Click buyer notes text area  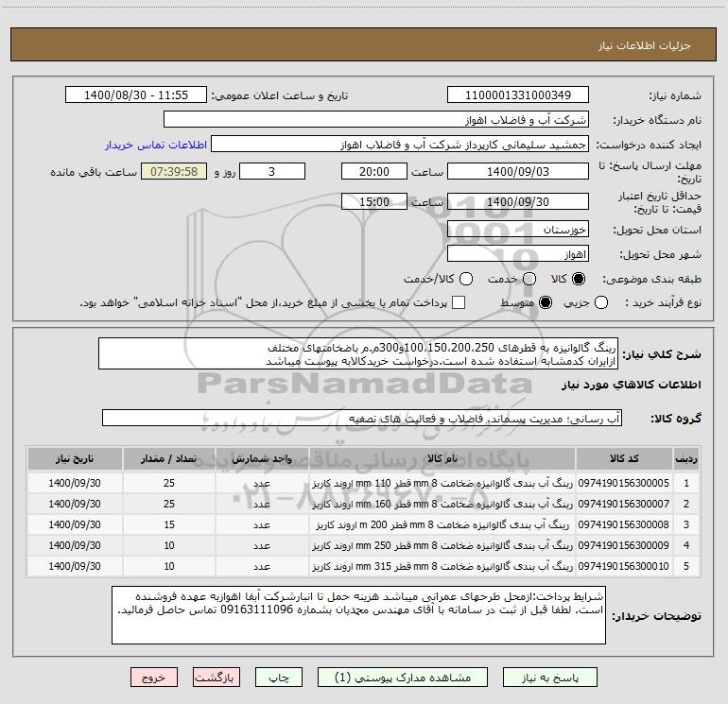358,615
